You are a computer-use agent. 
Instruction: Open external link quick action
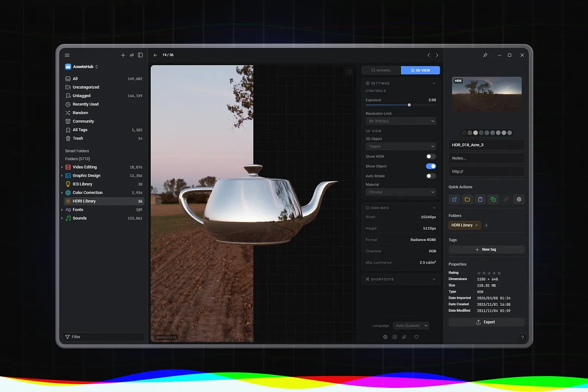tap(454, 199)
